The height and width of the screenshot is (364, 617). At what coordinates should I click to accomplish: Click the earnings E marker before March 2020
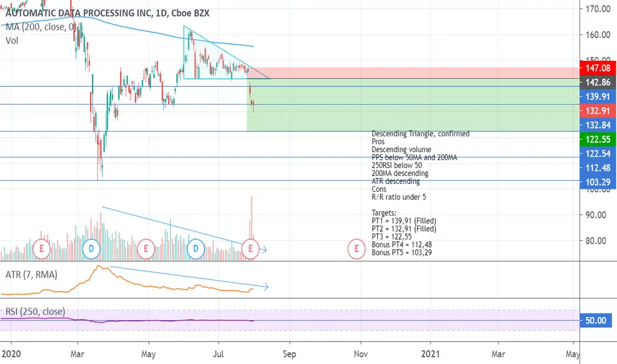coord(41,249)
